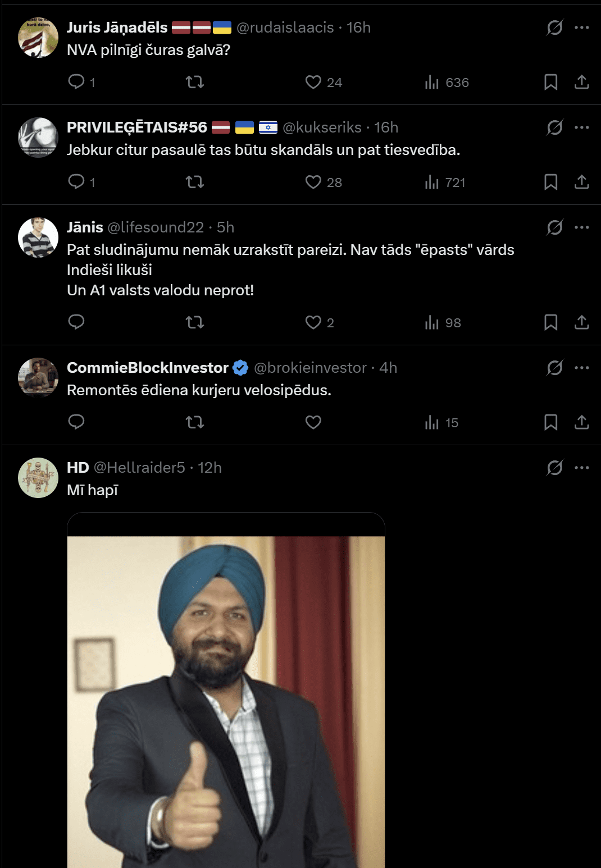Click the Grok icon on HD's tweet
Image resolution: width=601 pixels, height=868 pixels.
[x=555, y=467]
